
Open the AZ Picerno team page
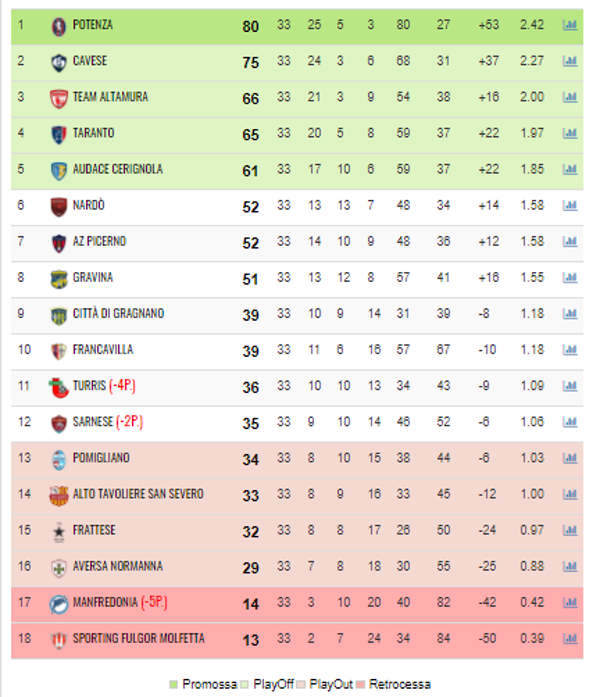(99, 242)
